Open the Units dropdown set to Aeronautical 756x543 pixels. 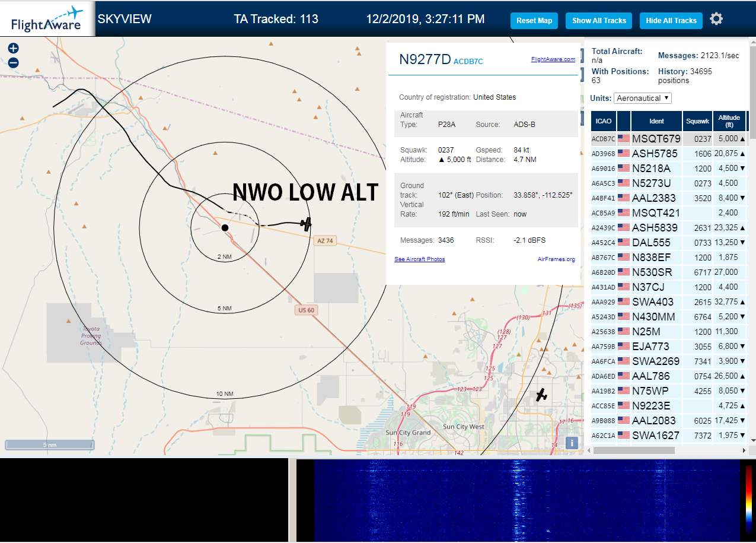[643, 98]
